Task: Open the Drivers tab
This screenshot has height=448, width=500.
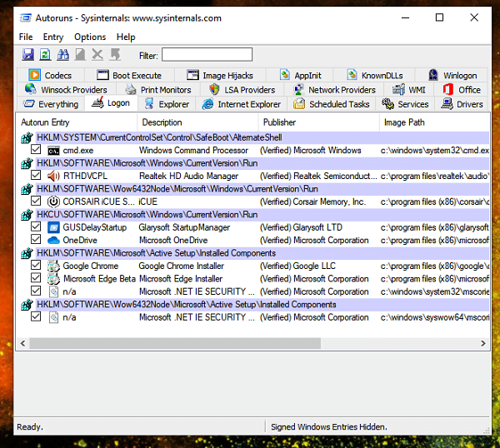Action: [462, 104]
